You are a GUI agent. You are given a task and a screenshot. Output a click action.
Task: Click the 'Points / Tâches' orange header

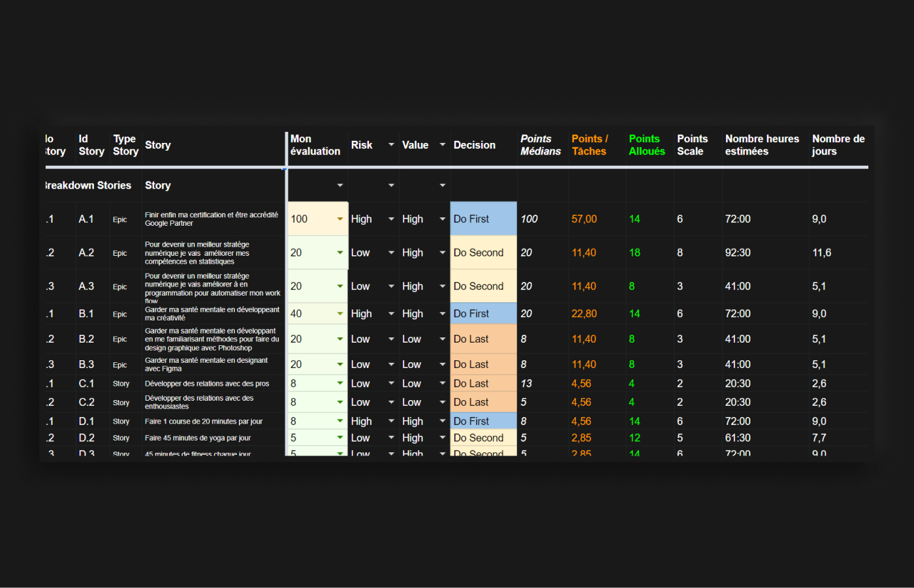590,145
